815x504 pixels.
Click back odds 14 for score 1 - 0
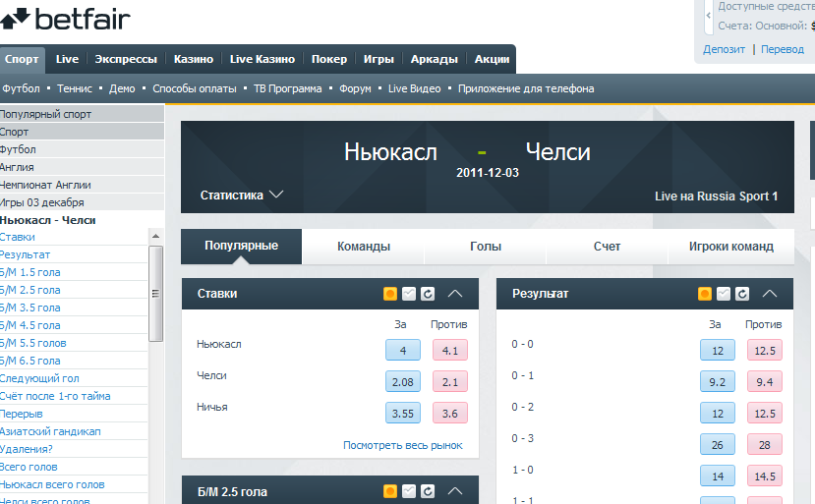coord(718,476)
